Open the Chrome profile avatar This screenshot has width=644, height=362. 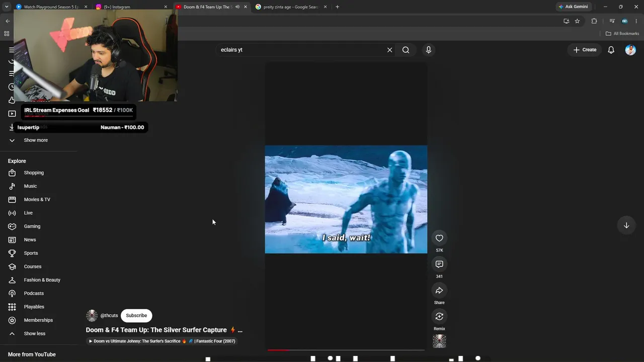point(624,21)
